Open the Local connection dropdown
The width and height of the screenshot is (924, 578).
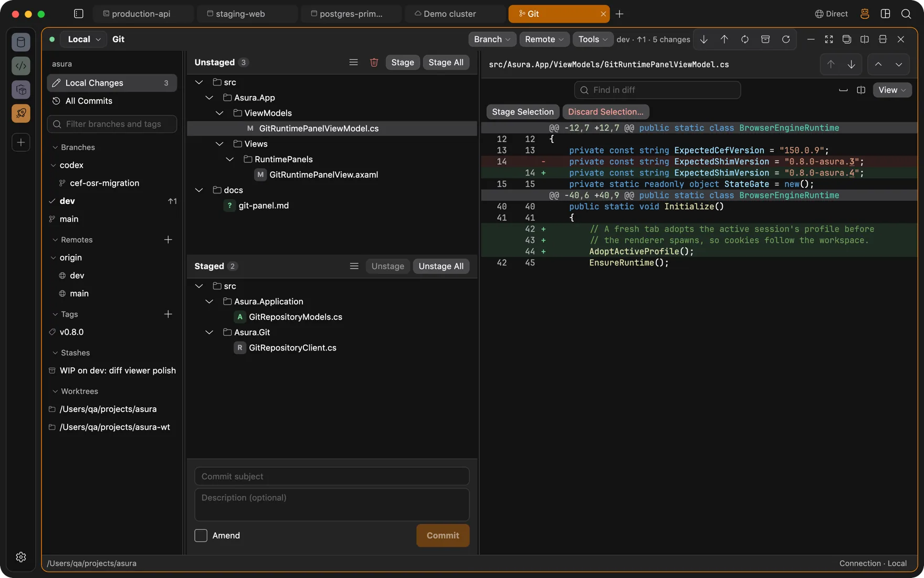84,39
